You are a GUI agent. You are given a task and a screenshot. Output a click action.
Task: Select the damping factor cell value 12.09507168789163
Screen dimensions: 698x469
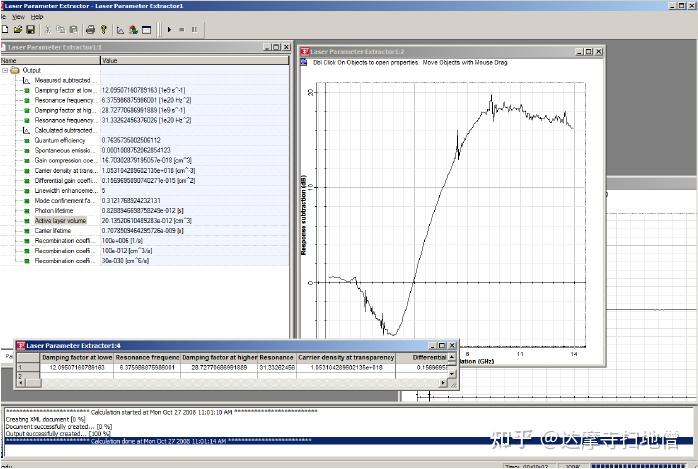(x=76, y=367)
